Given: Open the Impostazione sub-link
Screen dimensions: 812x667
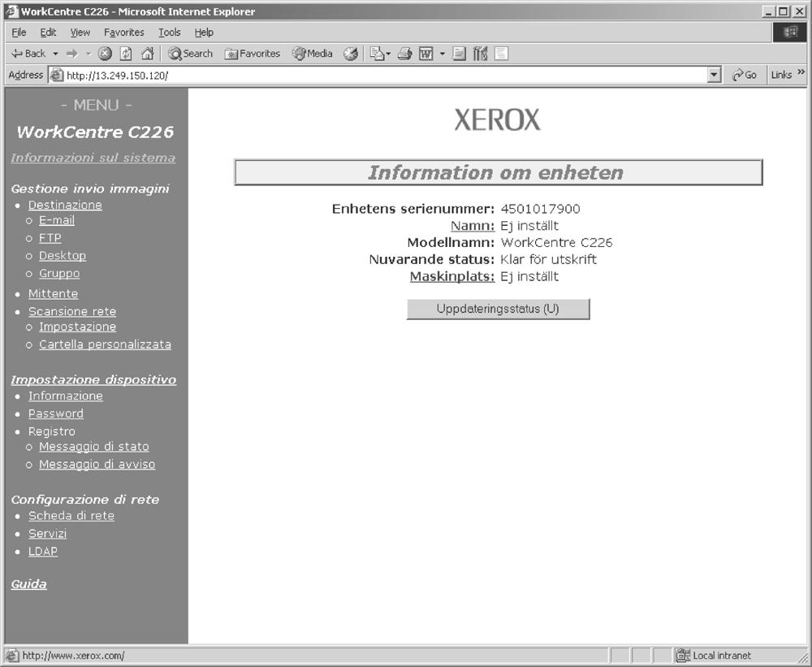Looking at the screenshot, I should point(78,327).
